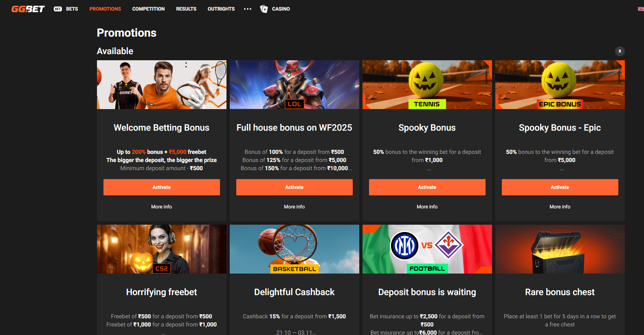Open the language flag selector
644x335 pixels.
coord(640,9)
